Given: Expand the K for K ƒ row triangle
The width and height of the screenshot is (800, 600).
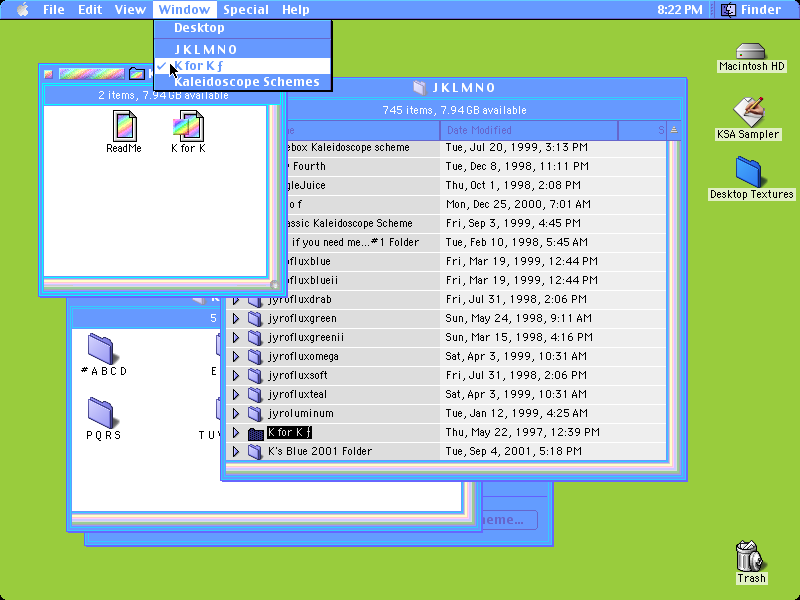Looking at the screenshot, I should 235,432.
